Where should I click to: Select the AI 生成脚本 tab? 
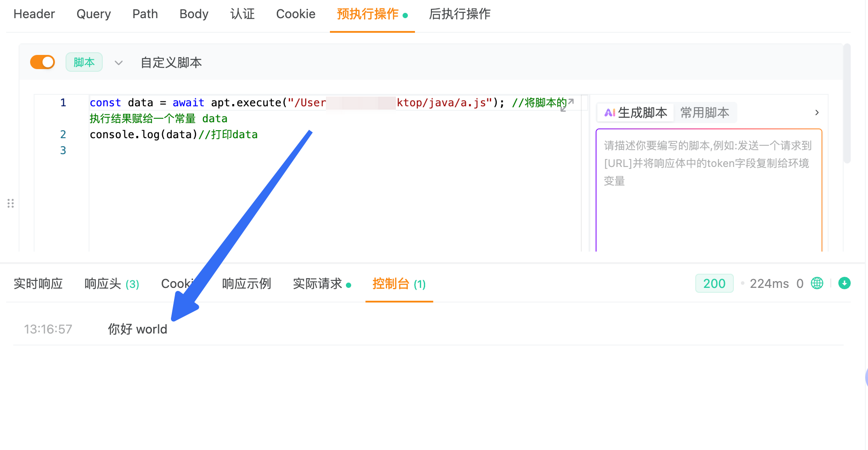[x=636, y=112]
